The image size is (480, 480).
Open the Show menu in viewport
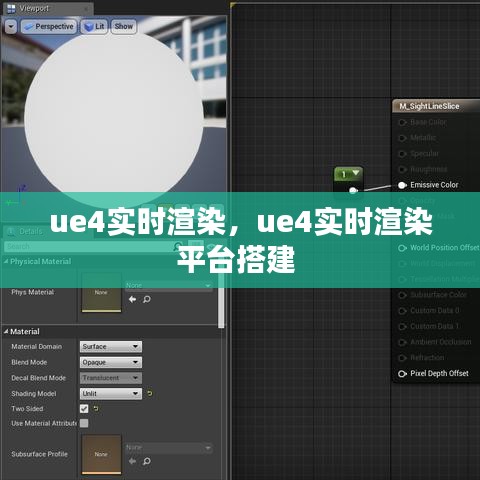(124, 27)
